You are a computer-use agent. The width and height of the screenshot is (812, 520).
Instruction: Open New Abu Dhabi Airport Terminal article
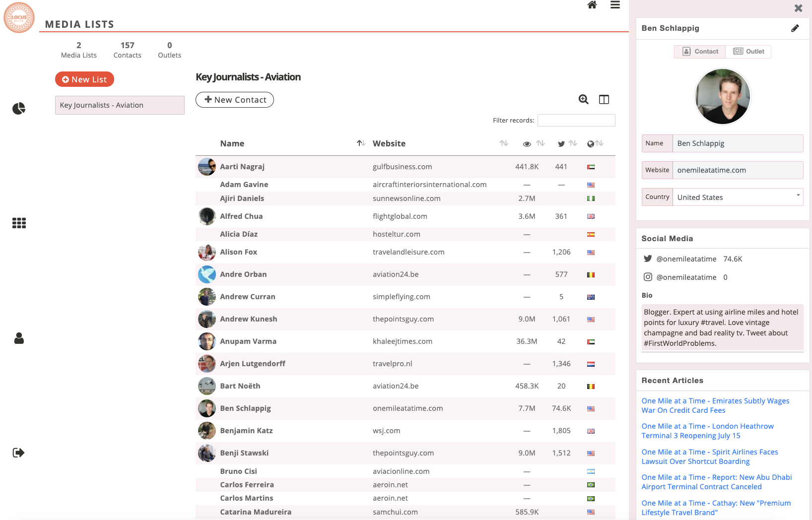pos(717,482)
